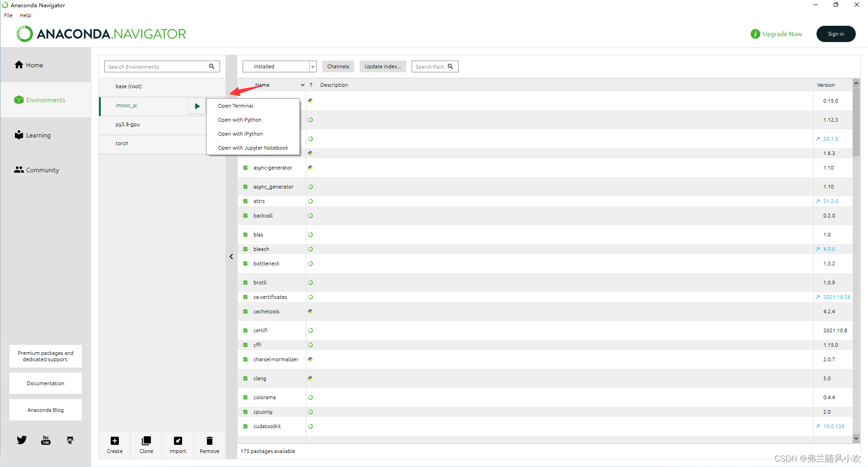The height and width of the screenshot is (467, 868).
Task: Click the Python type icon for cachetools
Action: coord(310,311)
